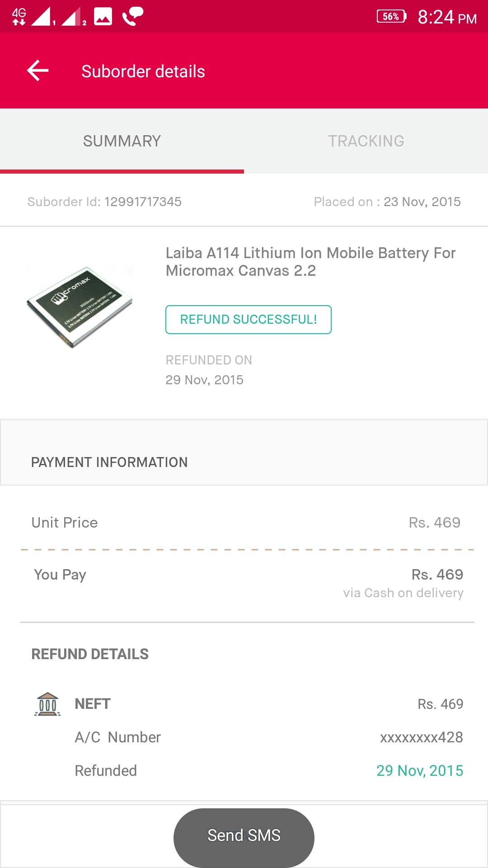Tap the PAYMENT INFORMATION section header
This screenshot has width=488, height=868.
tap(109, 462)
